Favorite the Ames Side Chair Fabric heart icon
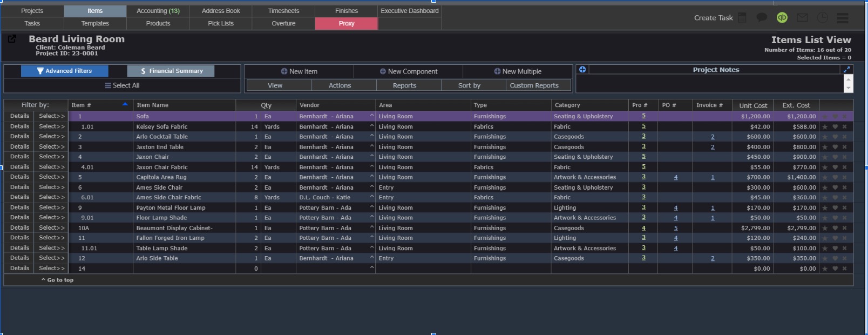This screenshot has width=868, height=335. 835,198
